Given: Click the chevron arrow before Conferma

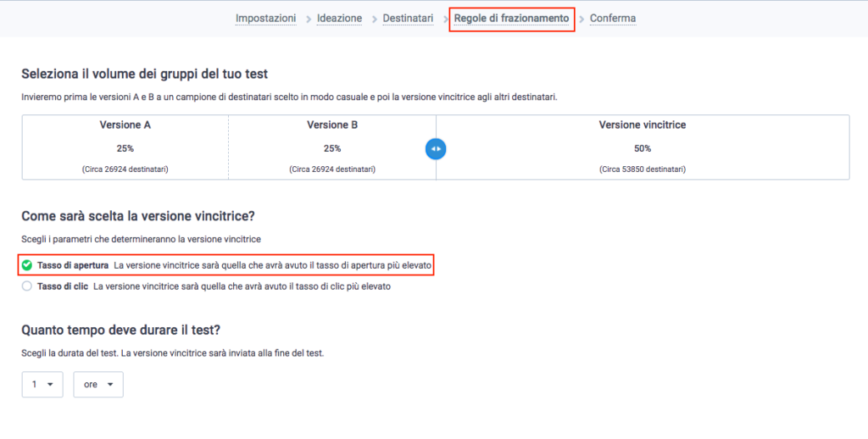Looking at the screenshot, I should (x=581, y=19).
